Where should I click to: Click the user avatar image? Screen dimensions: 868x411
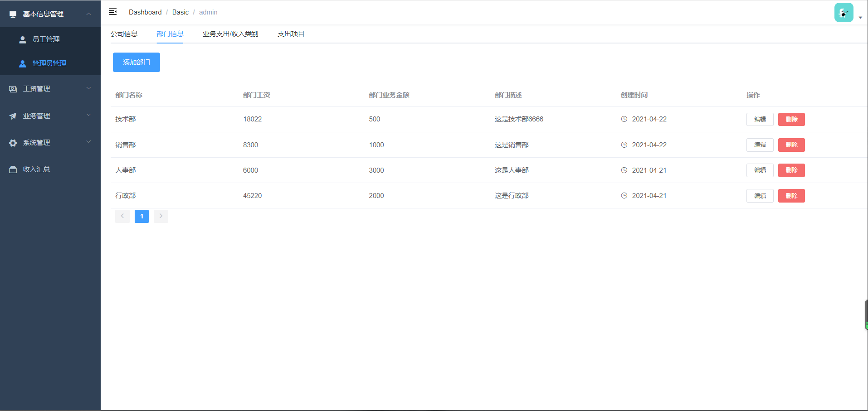tap(844, 13)
